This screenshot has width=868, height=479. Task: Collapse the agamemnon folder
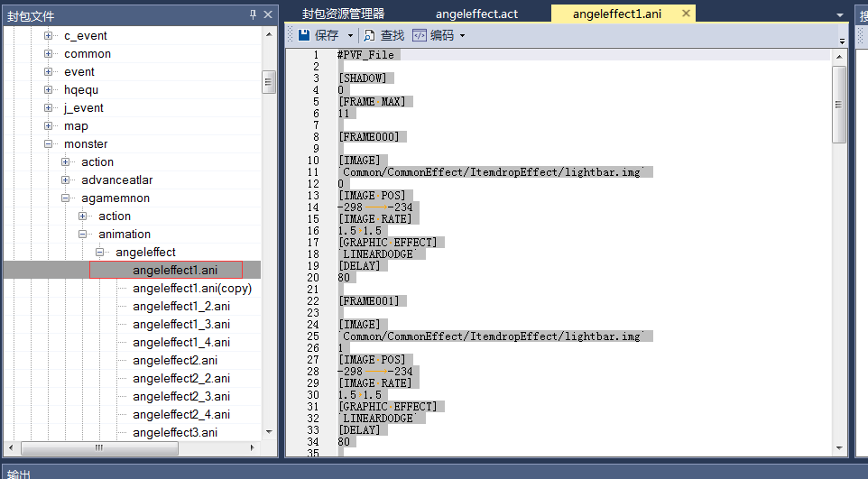(x=66, y=198)
